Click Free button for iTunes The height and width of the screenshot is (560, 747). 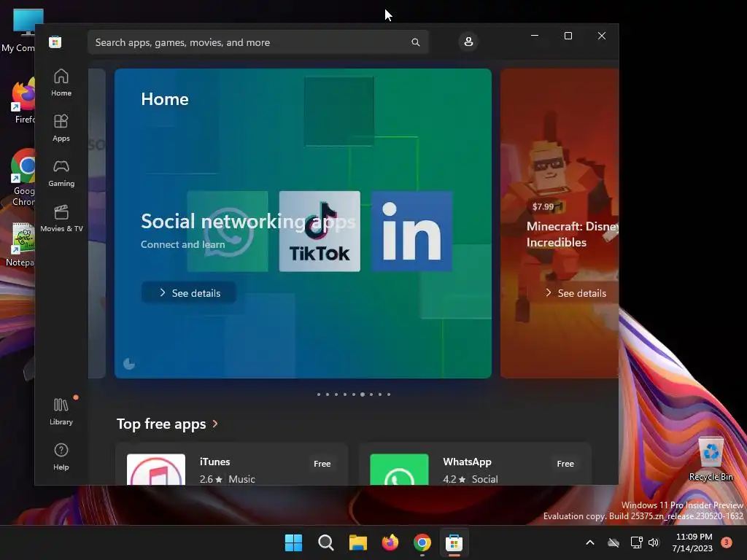(322, 464)
